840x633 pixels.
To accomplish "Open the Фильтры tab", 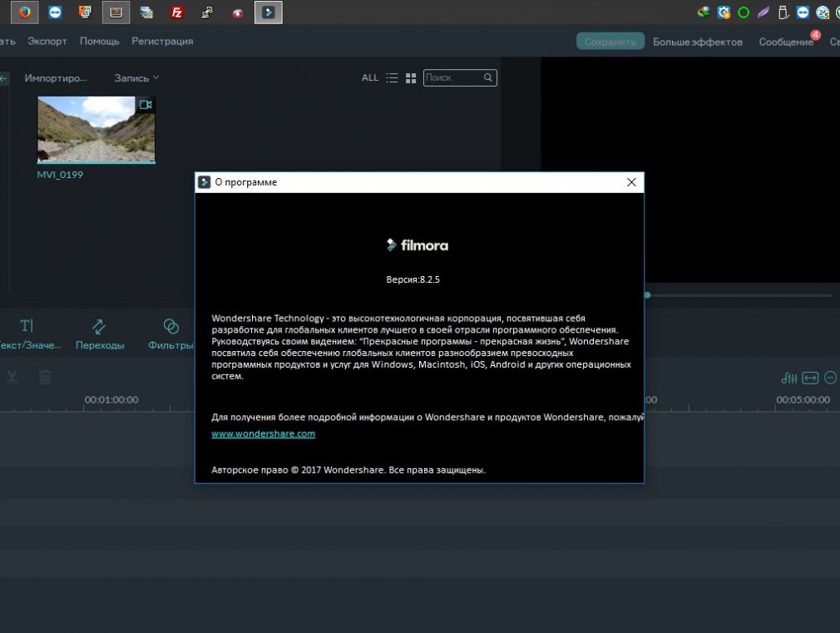I will coord(170,334).
